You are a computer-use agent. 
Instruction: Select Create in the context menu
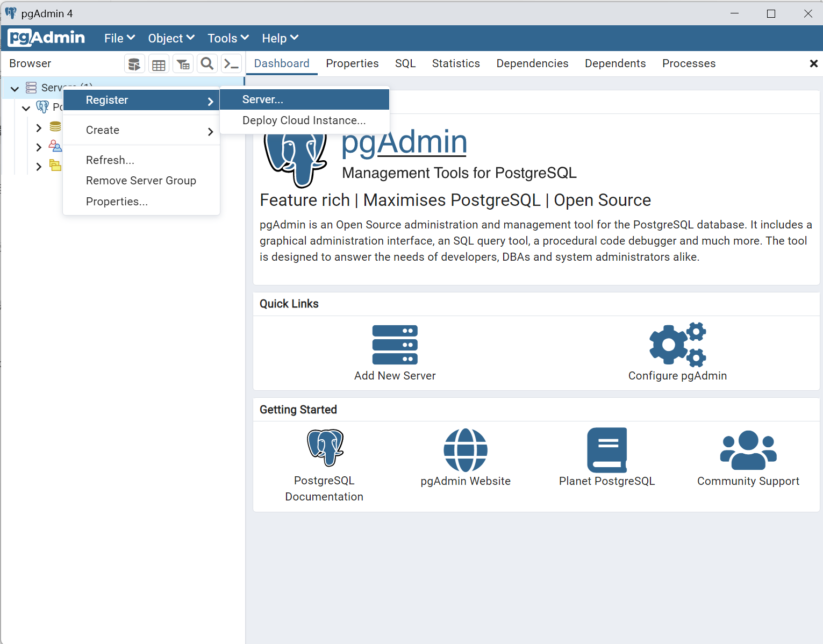click(141, 130)
